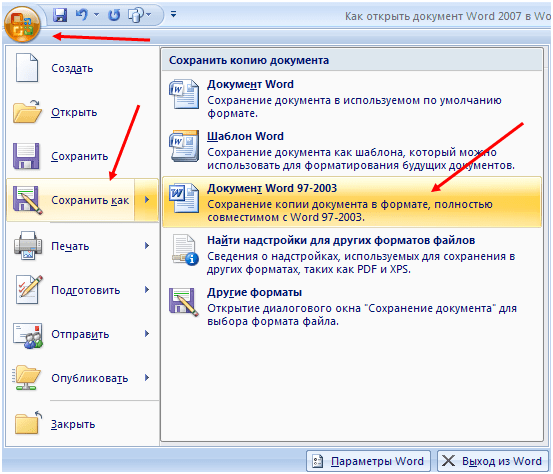Screen dimensions: 553x474
Task: Choose Закрыть menu entry
Action: [73, 424]
